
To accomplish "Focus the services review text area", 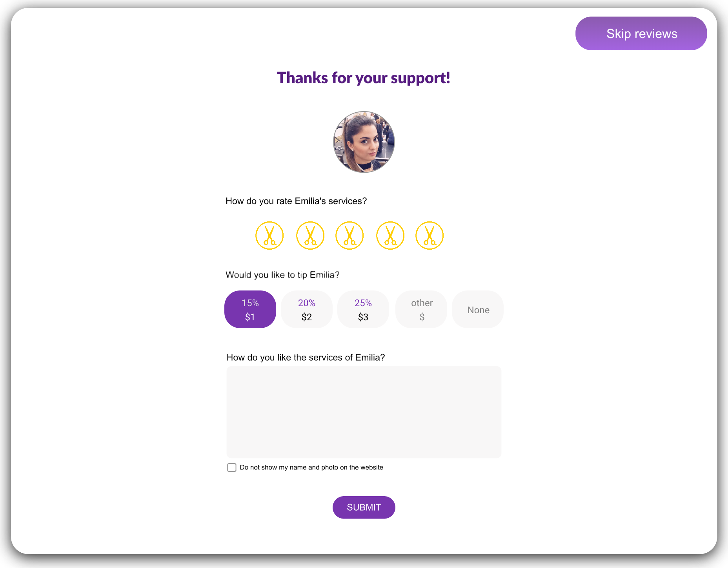I will pos(364,412).
